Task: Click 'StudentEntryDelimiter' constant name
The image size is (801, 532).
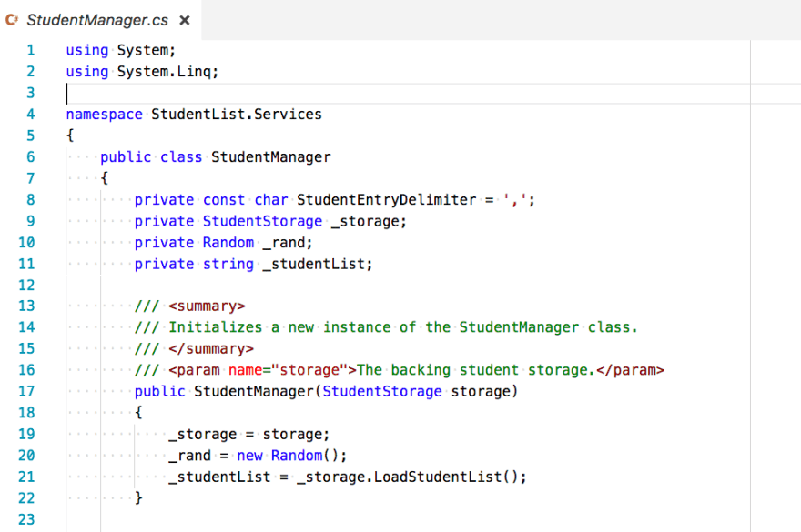Action: 386,200
